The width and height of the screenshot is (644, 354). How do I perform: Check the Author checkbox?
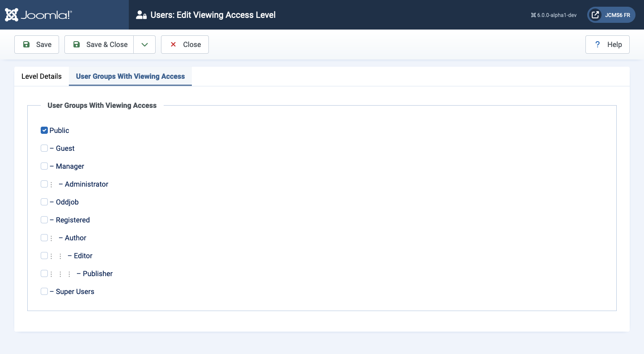click(44, 238)
